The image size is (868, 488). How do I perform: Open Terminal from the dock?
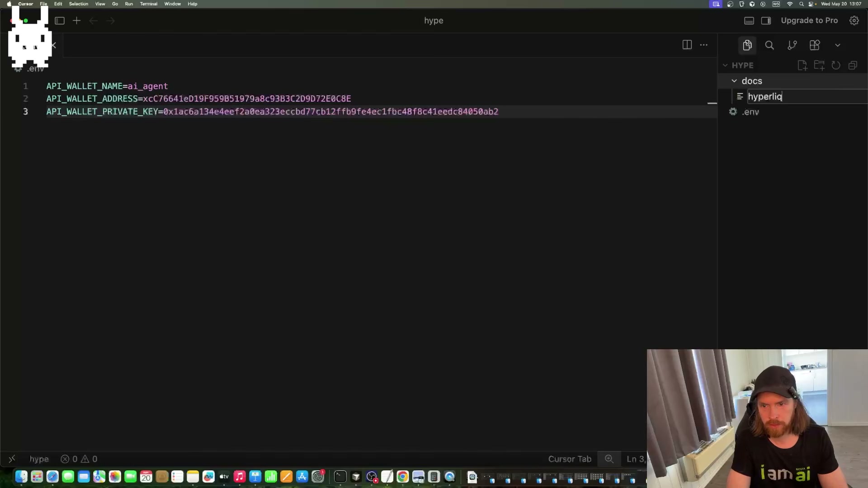[x=340, y=477]
